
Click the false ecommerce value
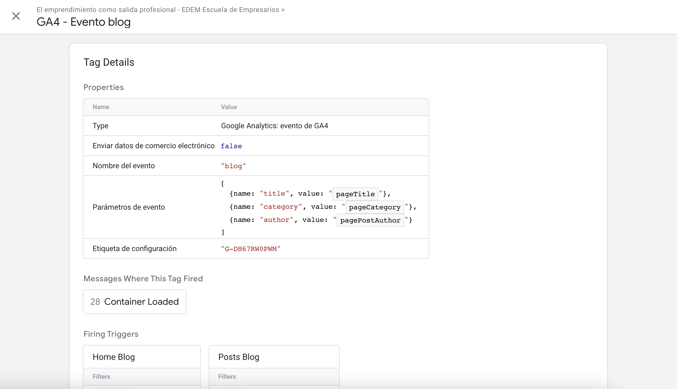pos(231,146)
